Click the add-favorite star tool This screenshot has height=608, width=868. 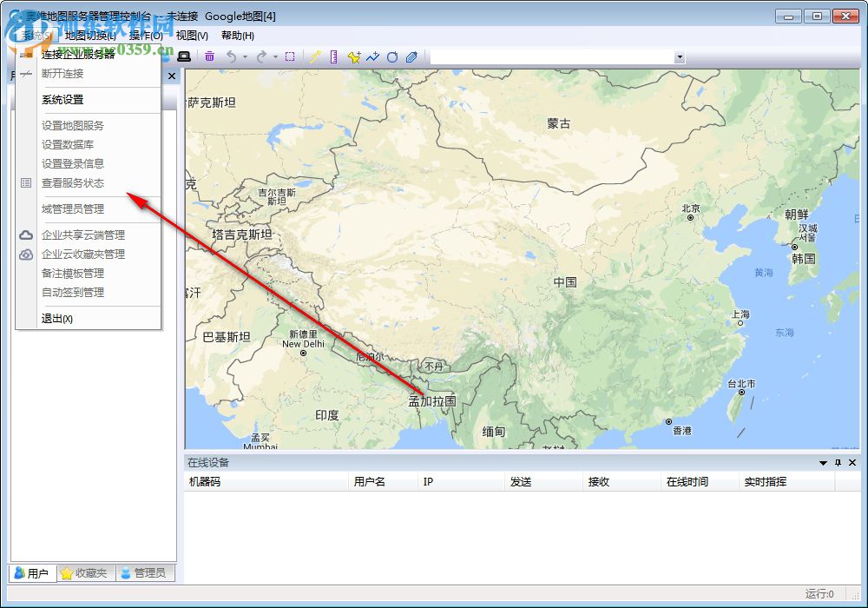click(x=353, y=56)
